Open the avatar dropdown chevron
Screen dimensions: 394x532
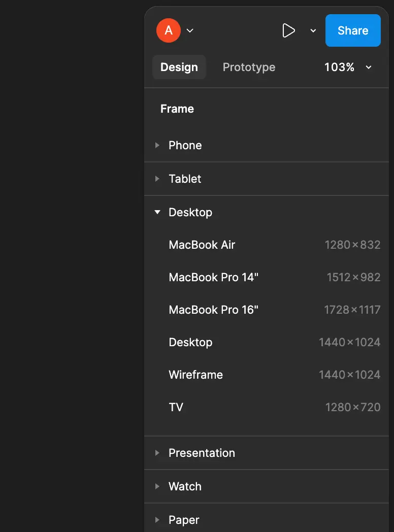click(190, 30)
